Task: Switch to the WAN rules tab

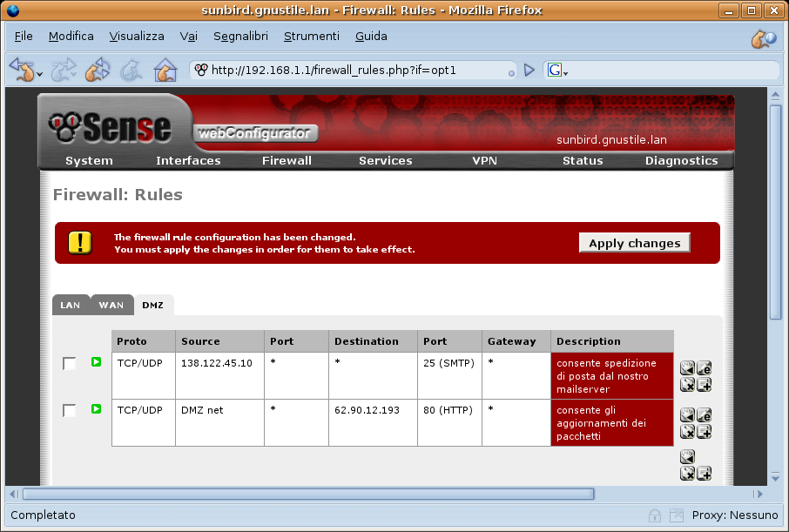Action: point(111,306)
